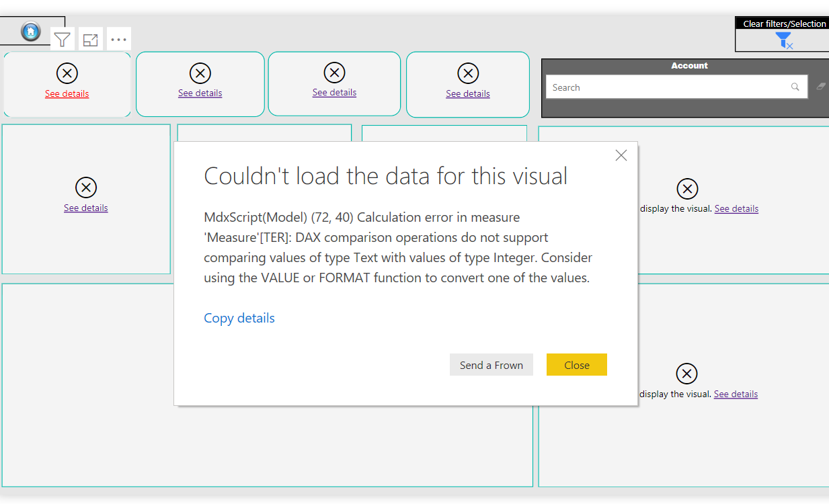The height and width of the screenshot is (504, 829).
Task: Open the red See details link in first card
Action: 67,93
